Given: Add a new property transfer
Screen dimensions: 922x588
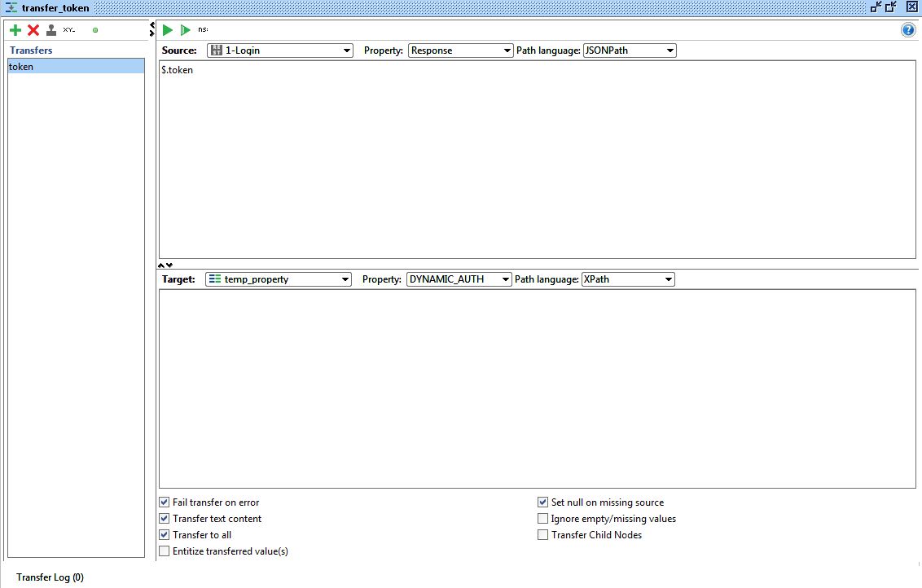Looking at the screenshot, I should click(x=15, y=30).
